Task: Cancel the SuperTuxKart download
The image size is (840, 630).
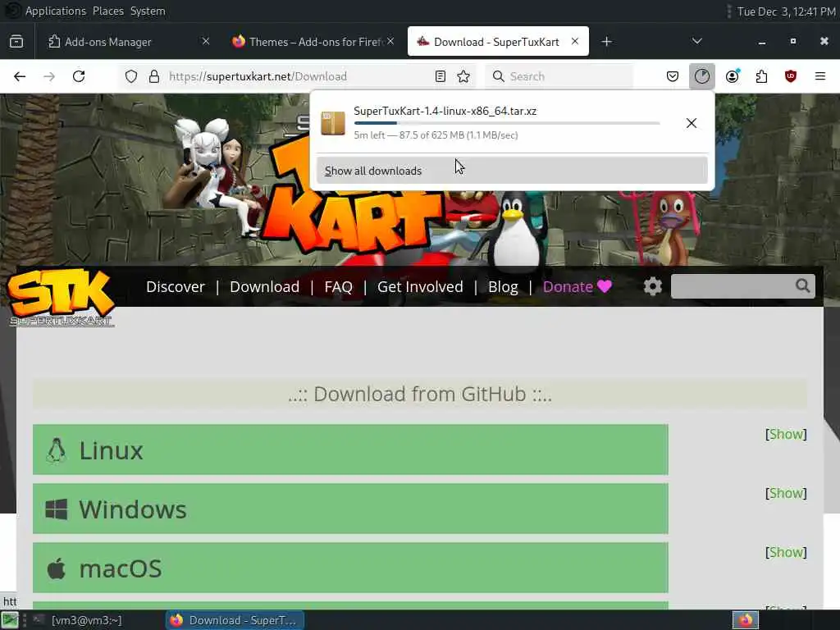Action: 692,123
